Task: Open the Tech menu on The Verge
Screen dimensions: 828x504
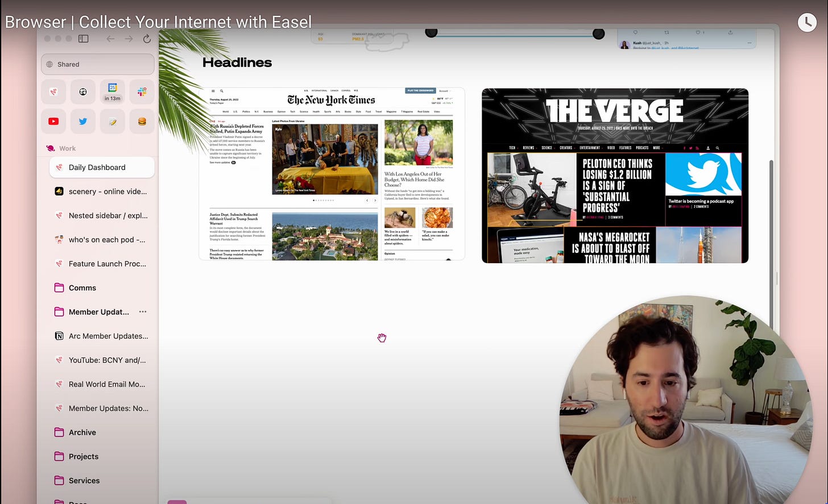Action: pyautogui.click(x=512, y=148)
